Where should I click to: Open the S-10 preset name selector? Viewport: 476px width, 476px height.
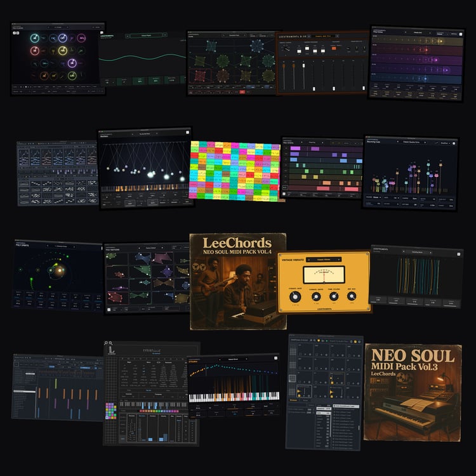323,36
